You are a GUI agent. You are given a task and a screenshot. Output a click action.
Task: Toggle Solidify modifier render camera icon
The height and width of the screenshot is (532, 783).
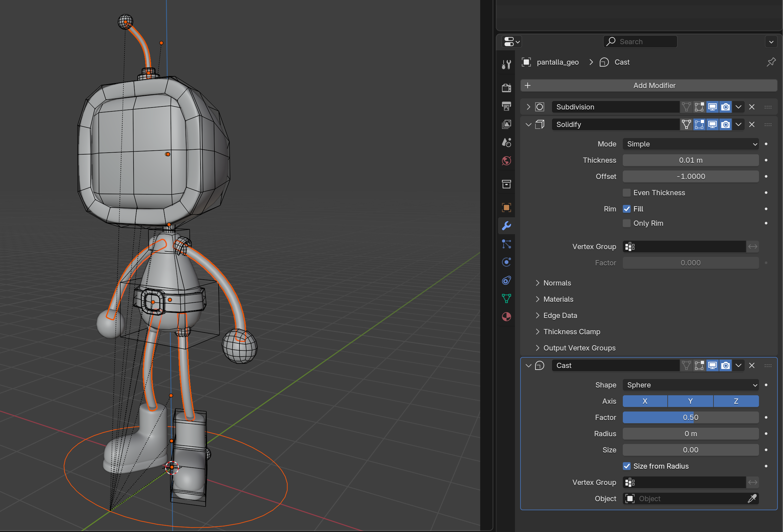pyautogui.click(x=725, y=125)
